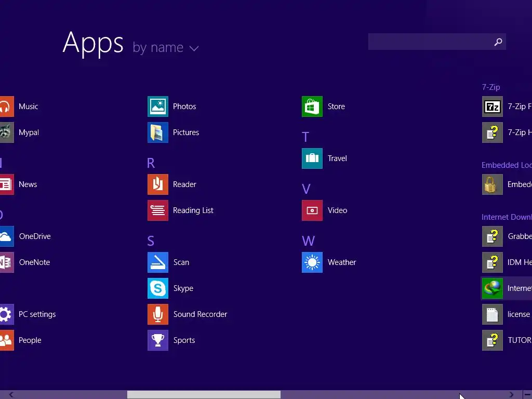Open the Pictures folder icon
532x399 pixels.
[x=158, y=132]
